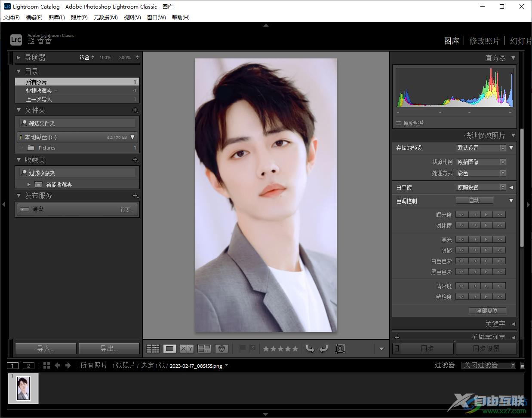Collapse the 直方图 panel

tap(513, 58)
